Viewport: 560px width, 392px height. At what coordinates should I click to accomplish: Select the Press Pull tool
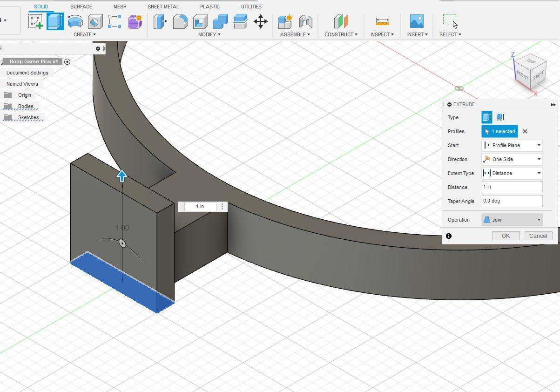click(x=160, y=22)
